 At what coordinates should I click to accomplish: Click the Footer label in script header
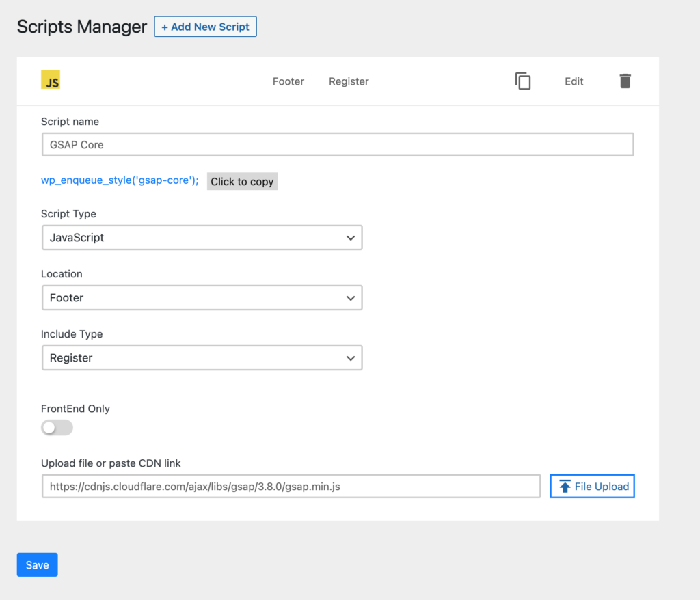(x=288, y=81)
